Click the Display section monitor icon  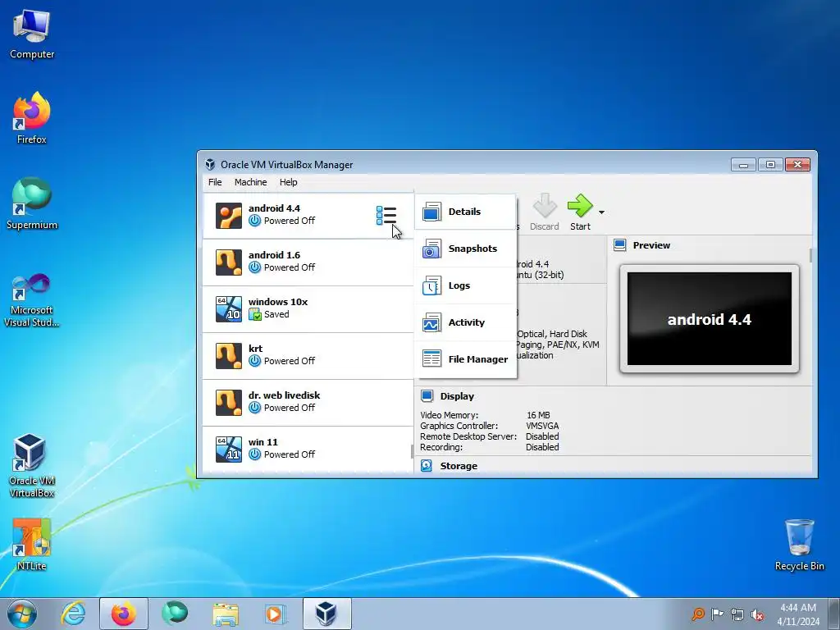(427, 396)
